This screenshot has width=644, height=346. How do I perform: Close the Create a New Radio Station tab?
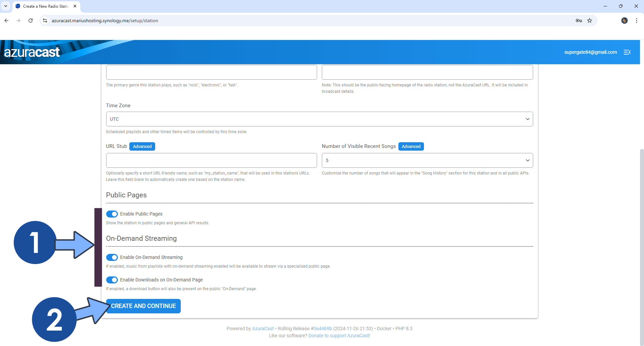click(x=75, y=6)
